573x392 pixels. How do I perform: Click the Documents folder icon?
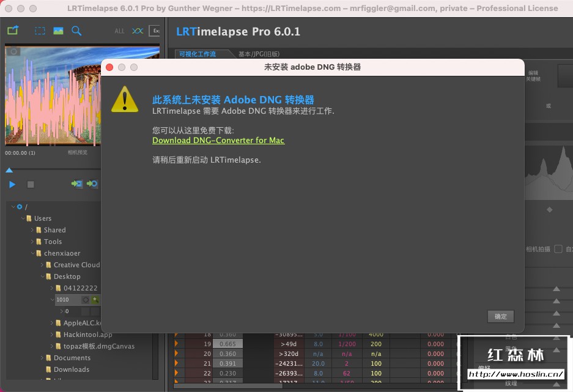pos(48,358)
